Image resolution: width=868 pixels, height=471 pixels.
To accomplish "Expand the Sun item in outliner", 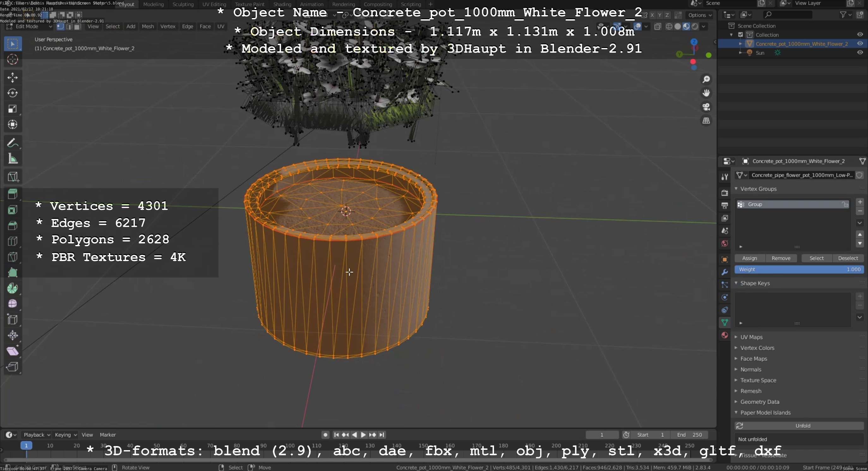I will (740, 52).
